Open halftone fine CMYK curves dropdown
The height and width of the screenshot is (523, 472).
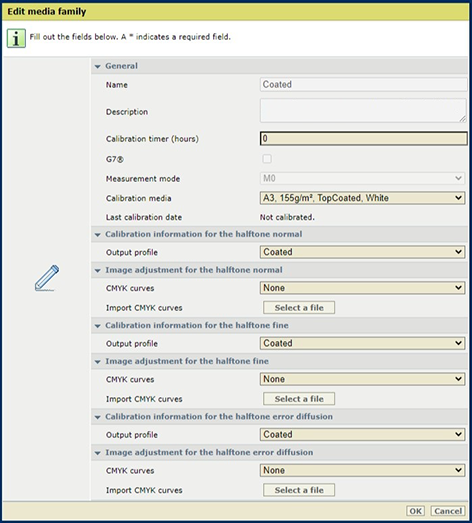(x=362, y=379)
